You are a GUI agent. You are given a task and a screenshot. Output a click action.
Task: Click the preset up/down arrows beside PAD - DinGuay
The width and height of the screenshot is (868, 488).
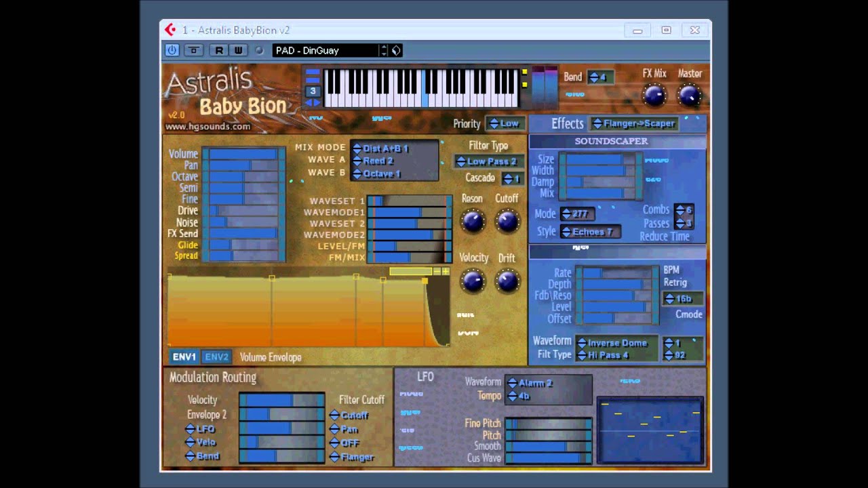click(x=384, y=50)
